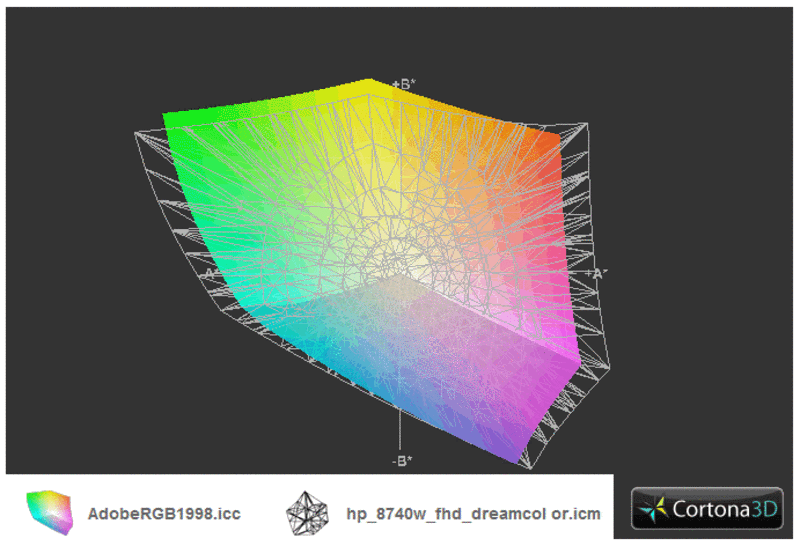
Task: Open the Cortona3D branding button
Action: pos(706,511)
